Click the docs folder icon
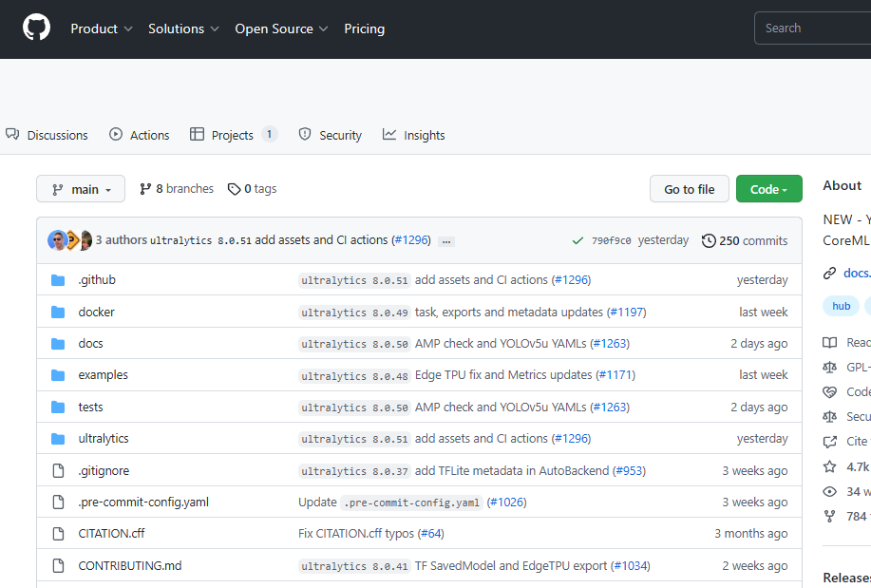The width and height of the screenshot is (871, 588). click(58, 344)
